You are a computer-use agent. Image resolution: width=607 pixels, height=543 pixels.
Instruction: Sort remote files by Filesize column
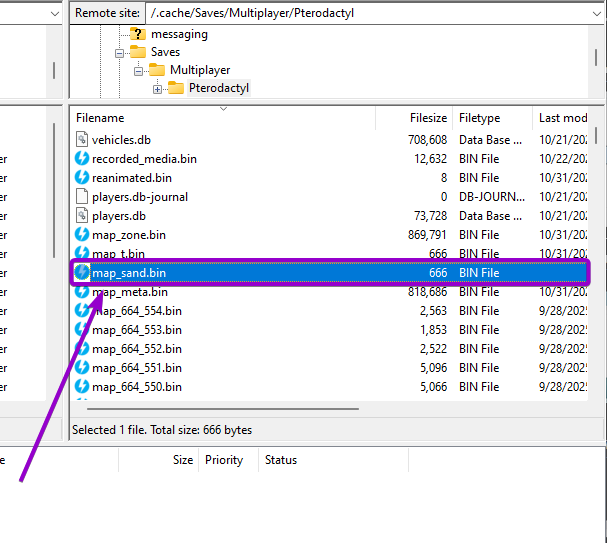click(x=414, y=118)
